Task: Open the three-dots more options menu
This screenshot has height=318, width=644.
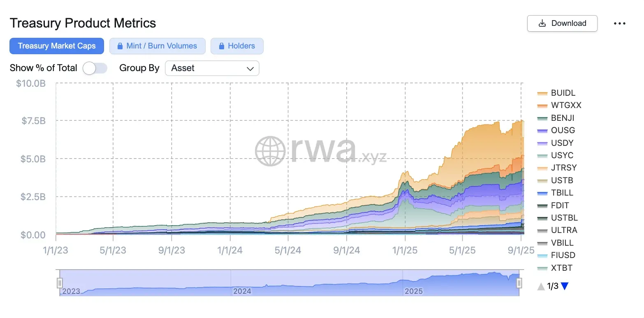Action: tap(619, 23)
